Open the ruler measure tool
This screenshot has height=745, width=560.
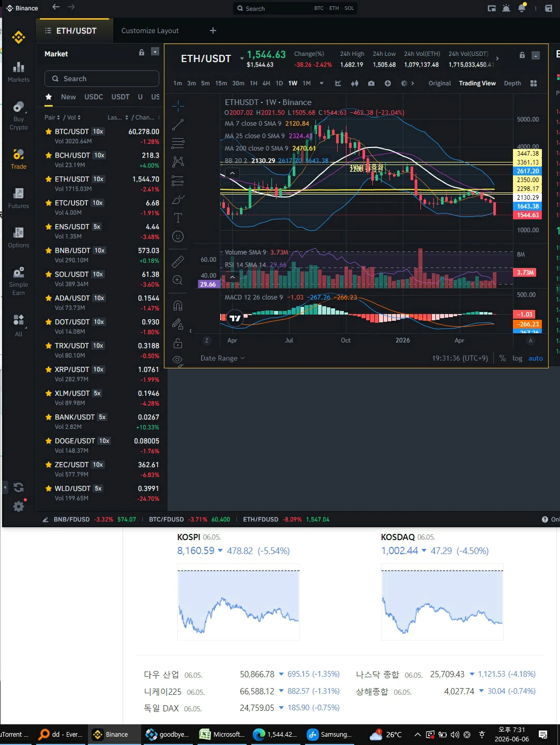tap(178, 261)
